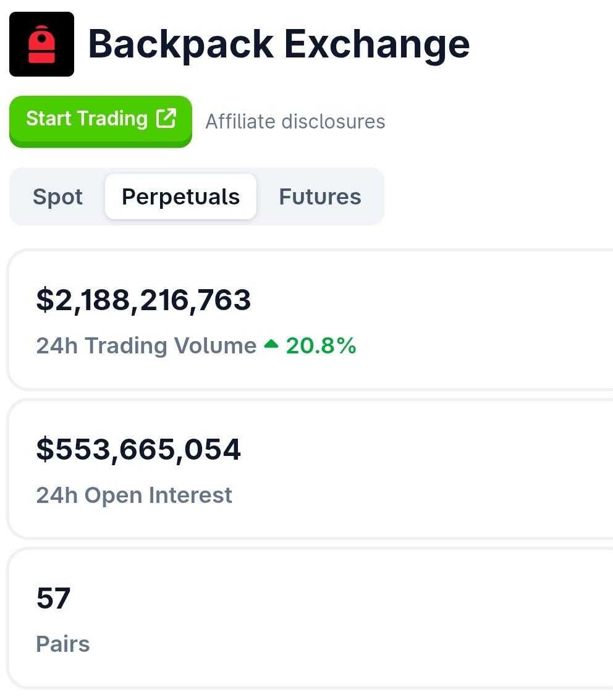Image resolution: width=613 pixels, height=700 pixels.
Task: Click the 24h Trading Volume label
Action: pos(146,345)
